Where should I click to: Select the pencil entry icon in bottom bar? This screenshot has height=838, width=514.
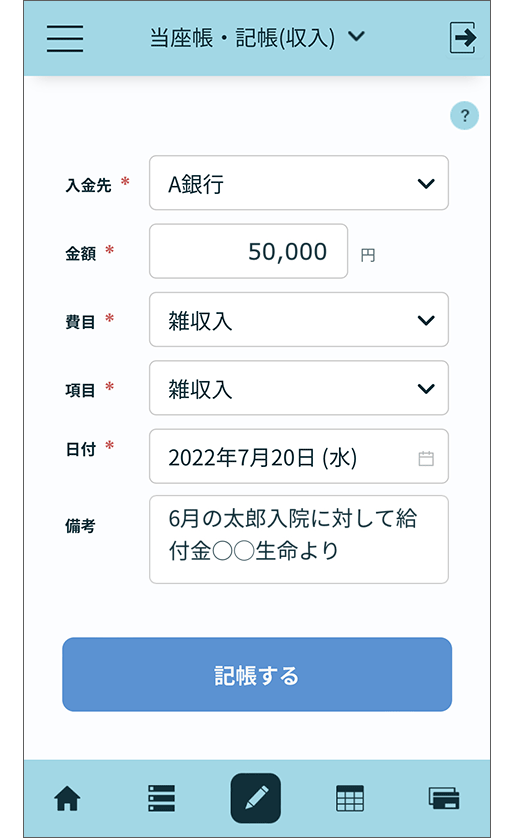pos(256,798)
